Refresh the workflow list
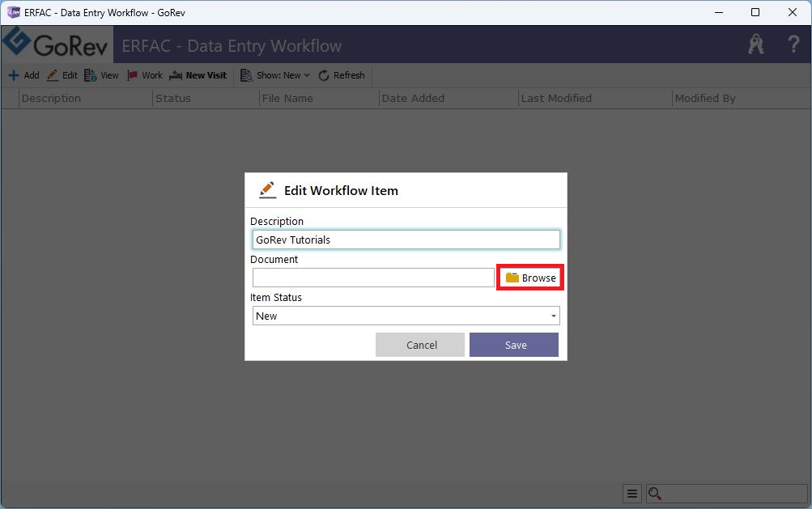 [342, 75]
